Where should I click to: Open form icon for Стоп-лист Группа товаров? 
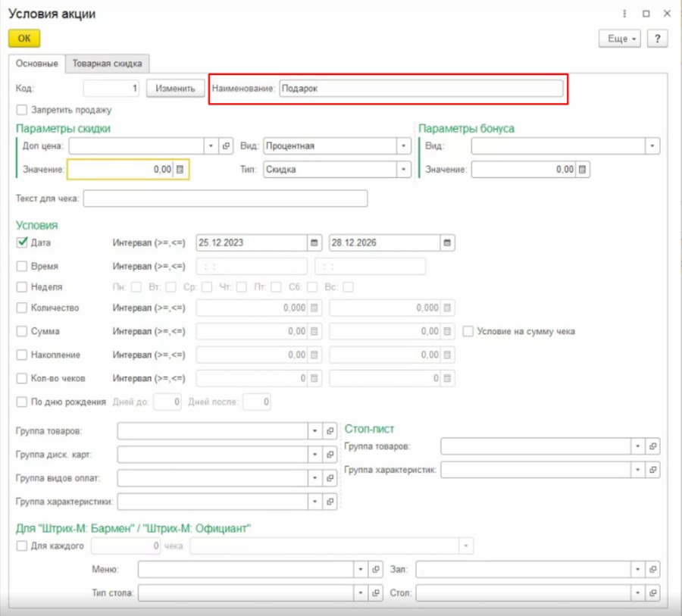(x=653, y=446)
